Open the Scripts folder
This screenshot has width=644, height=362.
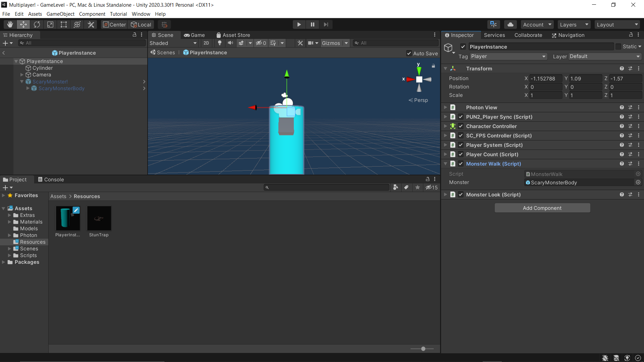(x=29, y=255)
